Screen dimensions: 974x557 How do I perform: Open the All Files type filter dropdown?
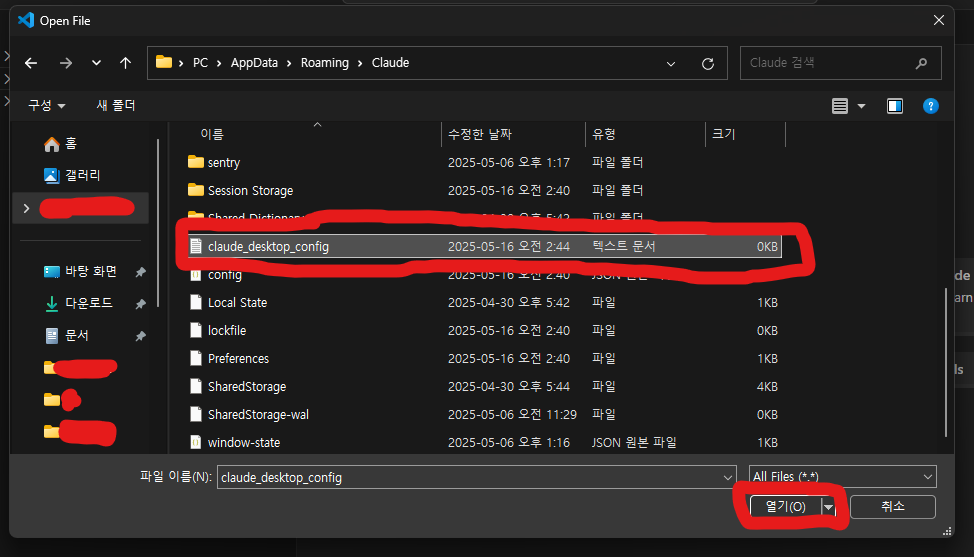pyautogui.click(x=842, y=477)
